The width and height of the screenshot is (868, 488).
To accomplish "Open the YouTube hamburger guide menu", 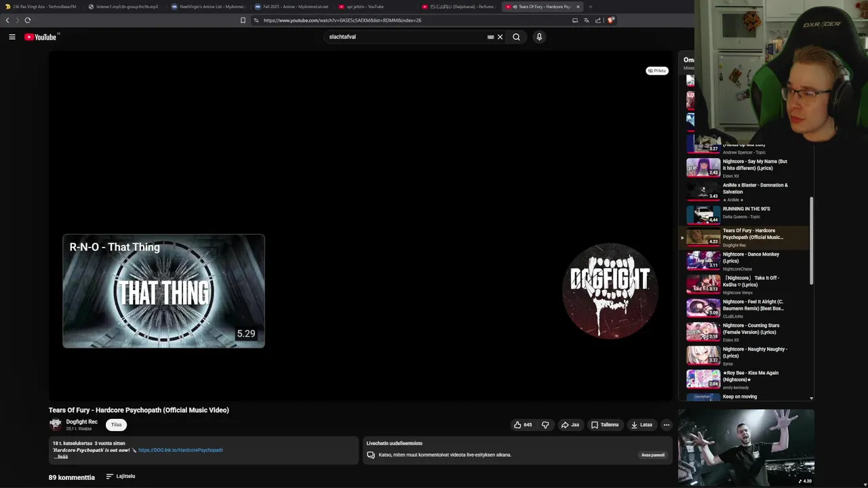I will 12,37.
